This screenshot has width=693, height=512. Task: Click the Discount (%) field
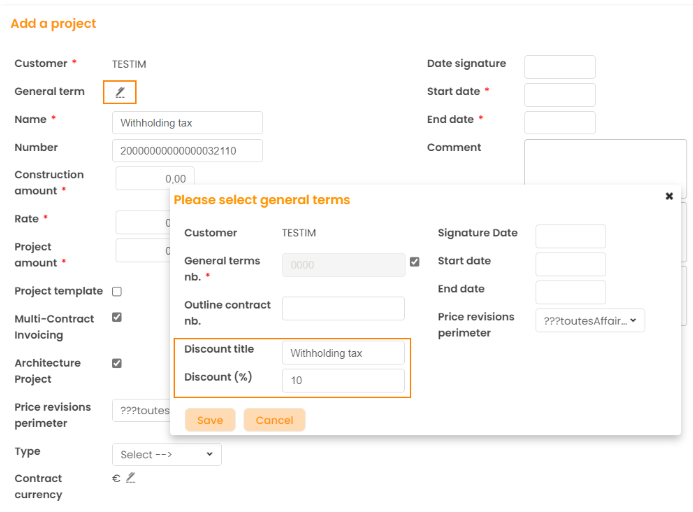pyautogui.click(x=343, y=380)
